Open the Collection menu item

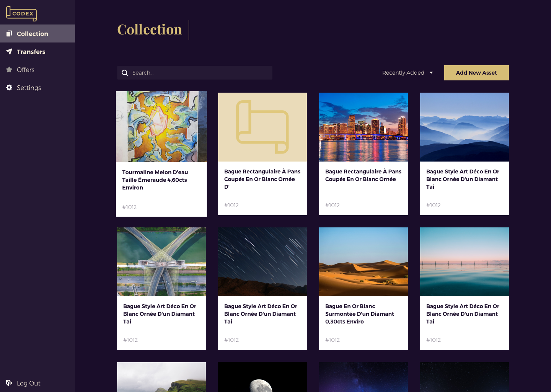coord(37,34)
